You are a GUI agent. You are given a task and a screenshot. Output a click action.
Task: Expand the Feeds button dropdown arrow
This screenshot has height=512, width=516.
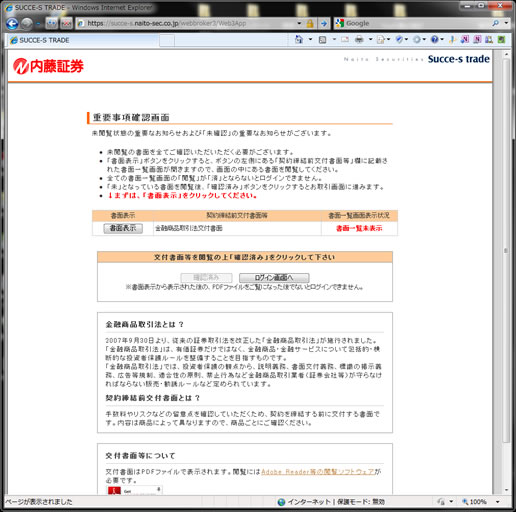click(334, 40)
